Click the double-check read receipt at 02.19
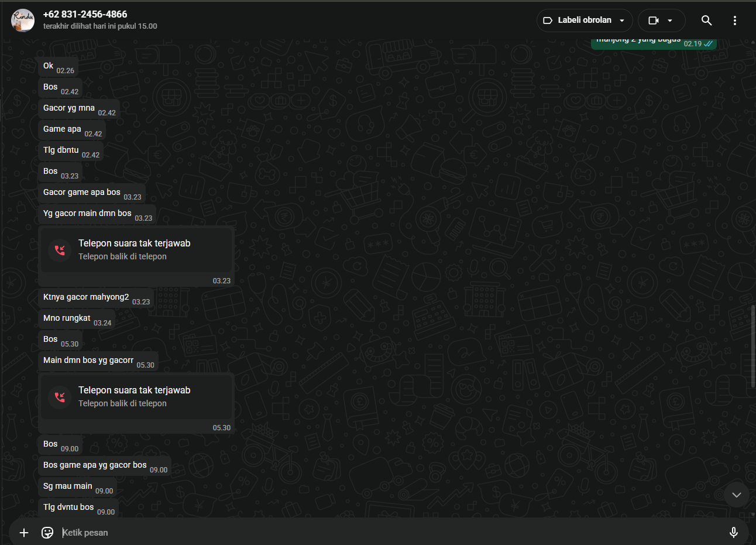The image size is (756, 545). [x=708, y=44]
